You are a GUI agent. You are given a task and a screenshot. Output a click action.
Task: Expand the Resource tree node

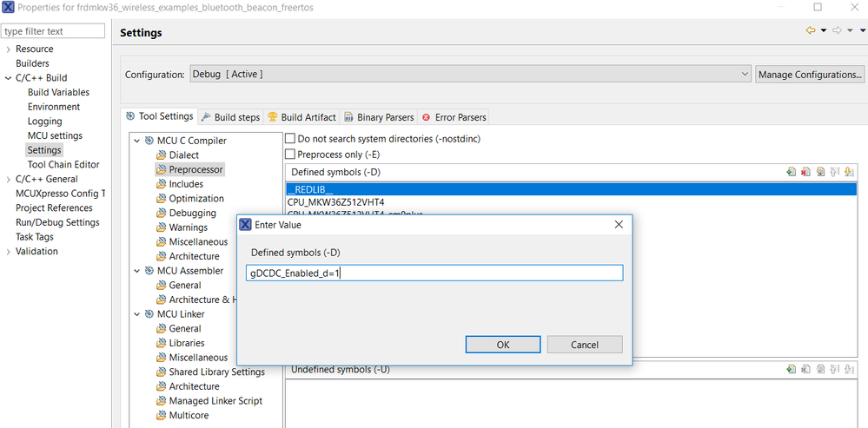tap(9, 49)
